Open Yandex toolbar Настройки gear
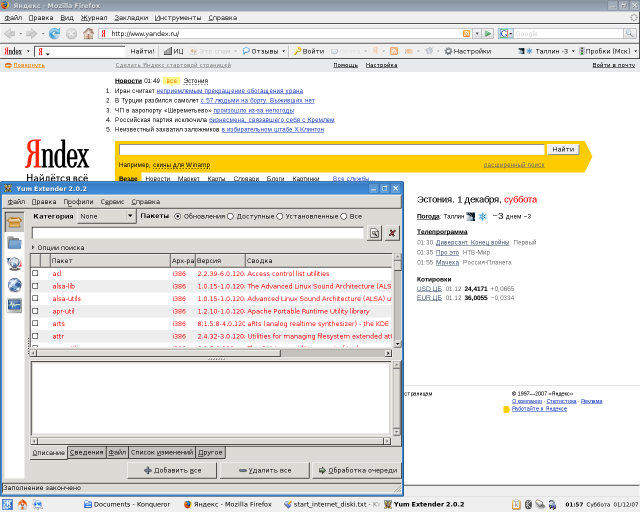The width and height of the screenshot is (640, 512). [468, 51]
